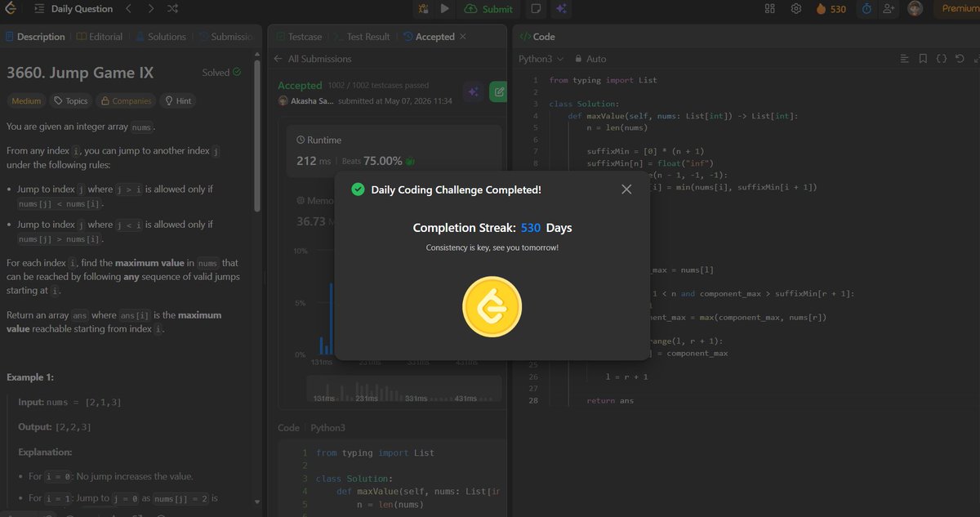The height and width of the screenshot is (517, 980).
Task: Click the 'return ans' code line
Action: coord(610,400)
